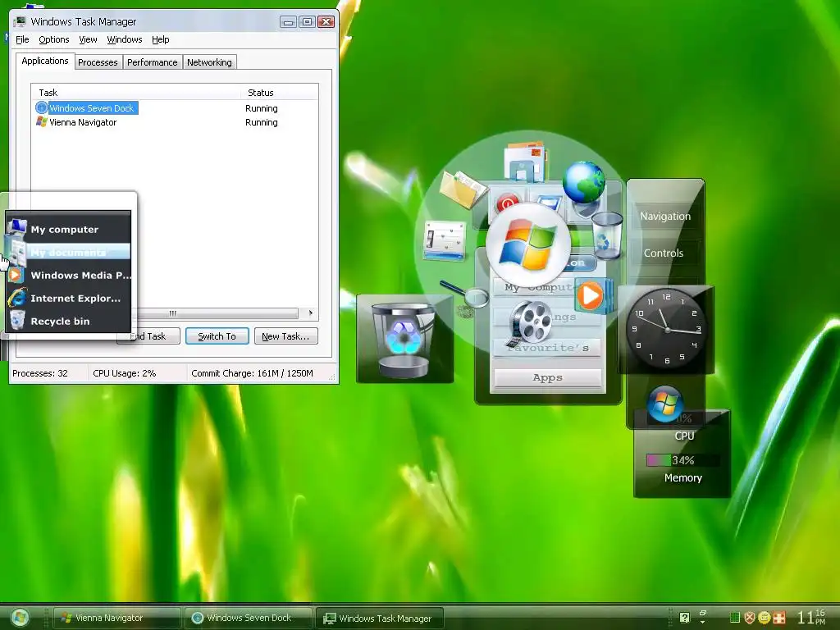Switch to the Processes tab

98,62
